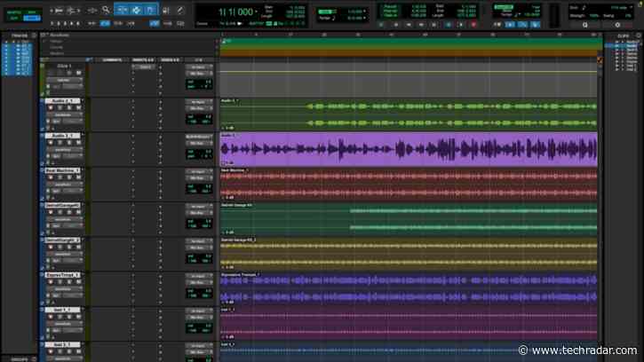Image resolution: width=644 pixels, height=362 pixels.
Task: Open Audio 1 track view selector (waveform)
Action: (63, 115)
